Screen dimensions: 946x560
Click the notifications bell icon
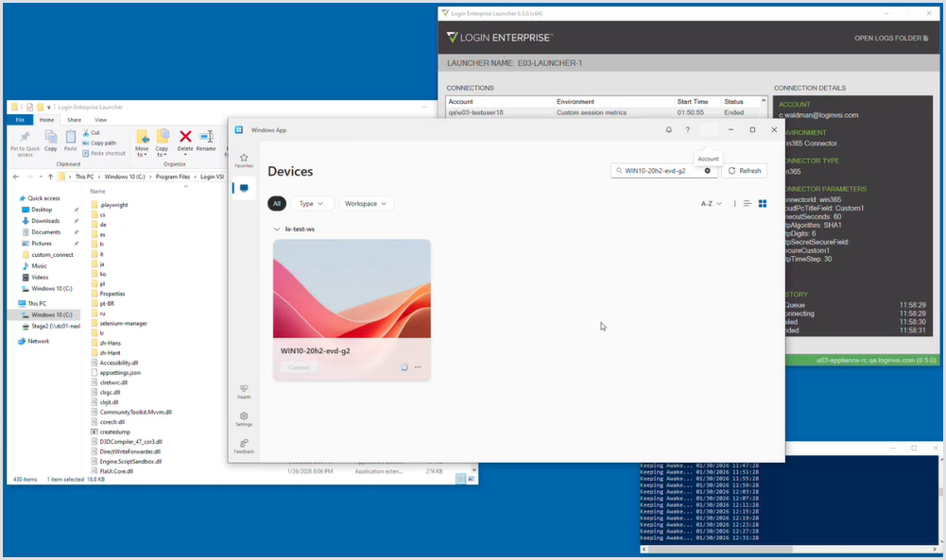[669, 130]
